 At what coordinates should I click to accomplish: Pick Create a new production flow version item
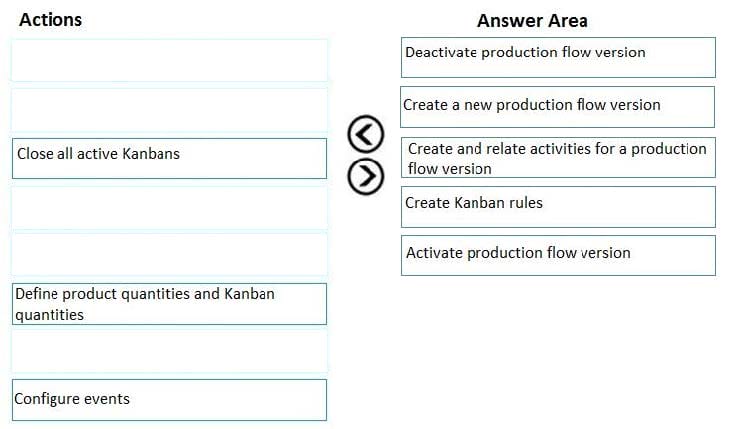coord(557,107)
